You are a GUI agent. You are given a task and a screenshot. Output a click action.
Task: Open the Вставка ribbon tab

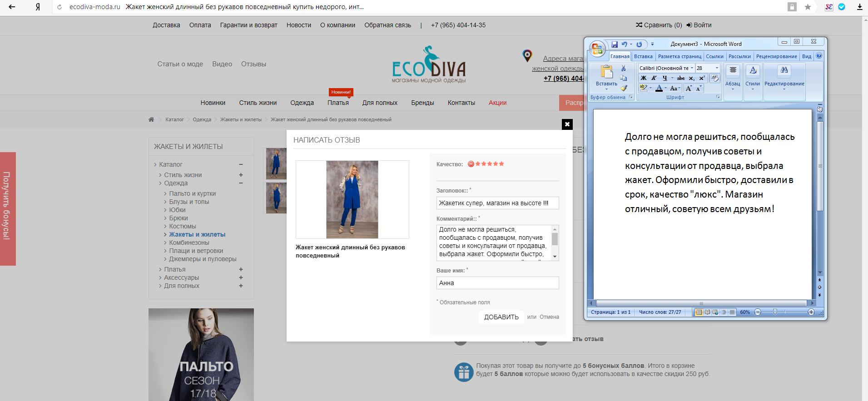[643, 56]
